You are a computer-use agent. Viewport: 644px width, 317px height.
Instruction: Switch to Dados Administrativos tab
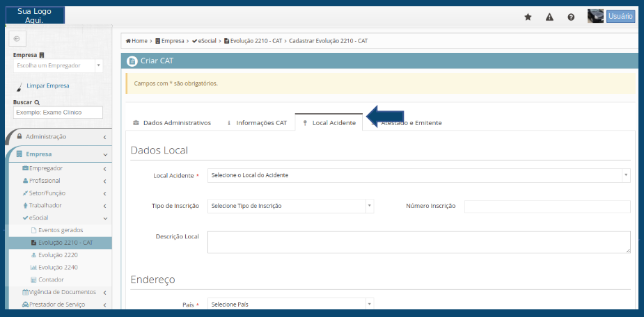[x=171, y=123]
